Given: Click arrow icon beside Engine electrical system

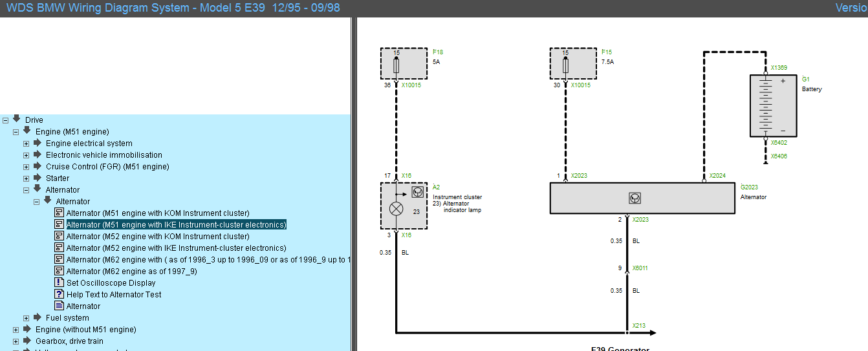Looking at the screenshot, I should click(x=38, y=142).
